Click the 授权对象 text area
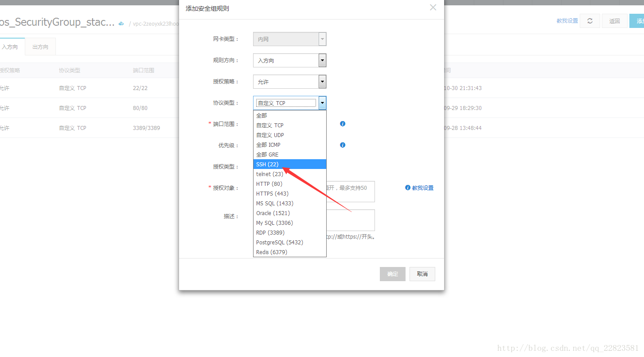644x357 pixels. click(351, 192)
